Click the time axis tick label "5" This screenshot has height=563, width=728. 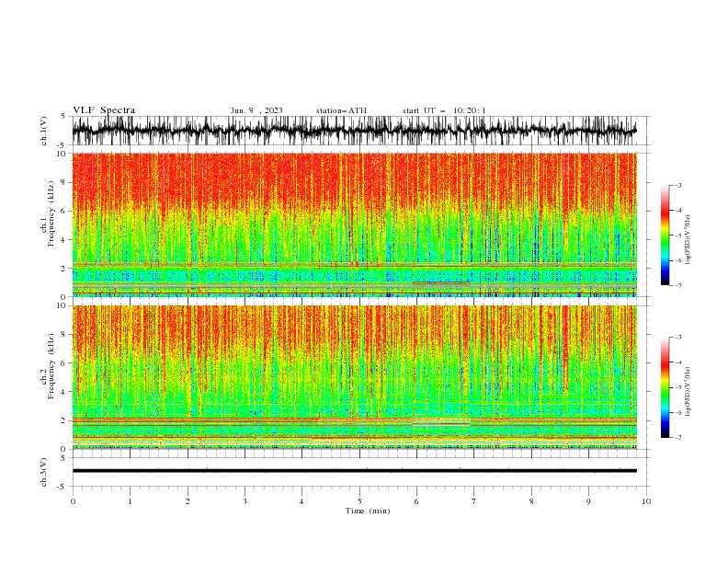tap(359, 501)
